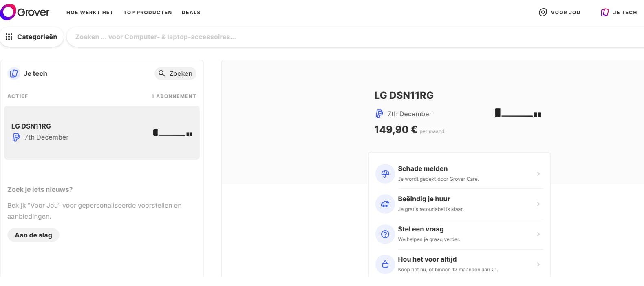Click the 149,90 € price text
This screenshot has width=644, height=286.
click(x=396, y=130)
